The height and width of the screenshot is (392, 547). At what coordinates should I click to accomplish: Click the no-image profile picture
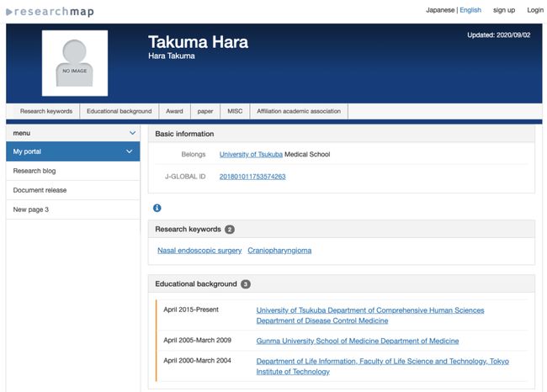[x=75, y=63]
